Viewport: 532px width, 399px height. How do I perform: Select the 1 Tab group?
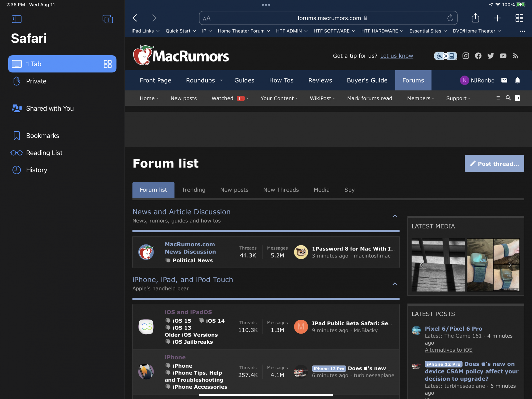(62, 64)
